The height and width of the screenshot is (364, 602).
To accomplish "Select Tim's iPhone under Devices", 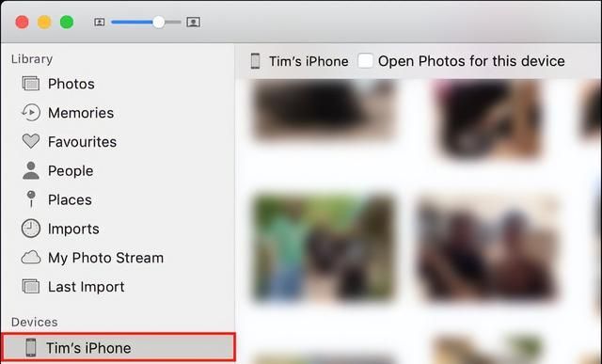I will click(119, 347).
